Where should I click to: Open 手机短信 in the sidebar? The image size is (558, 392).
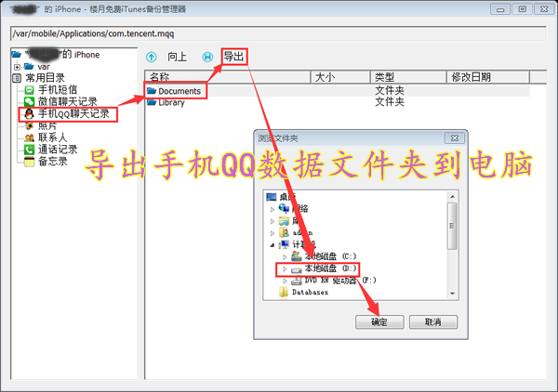coord(58,89)
